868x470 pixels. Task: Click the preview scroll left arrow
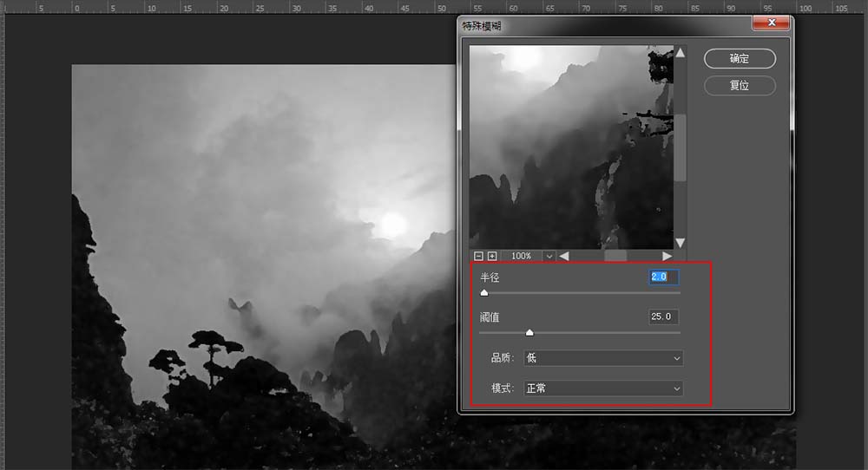564,257
